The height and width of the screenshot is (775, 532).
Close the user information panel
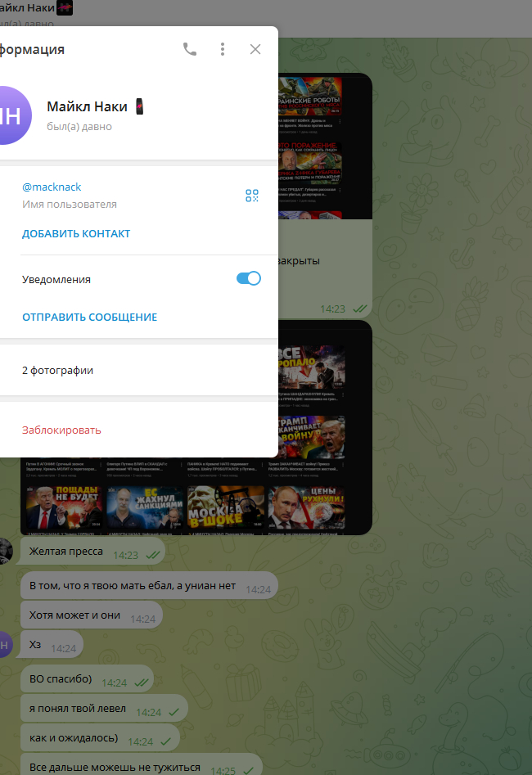click(255, 49)
